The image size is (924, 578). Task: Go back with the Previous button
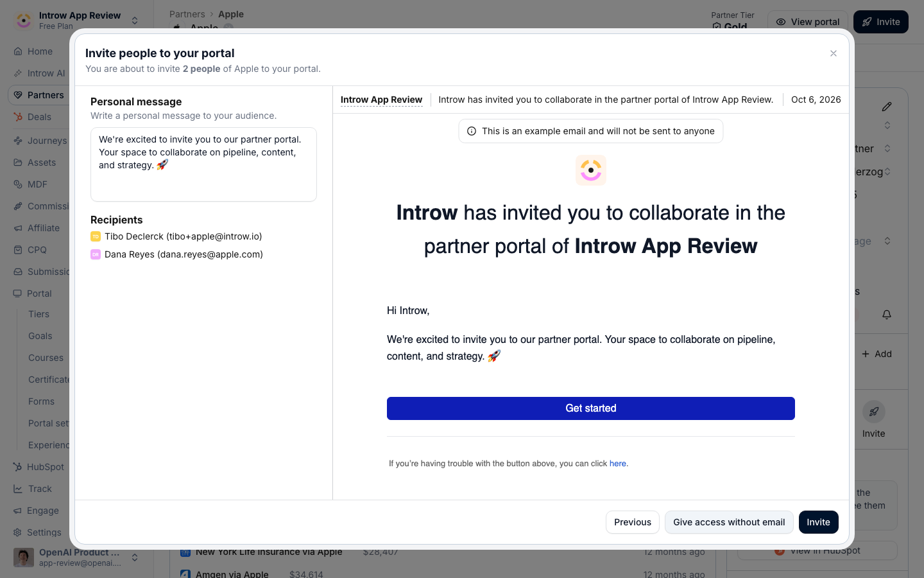tap(633, 522)
